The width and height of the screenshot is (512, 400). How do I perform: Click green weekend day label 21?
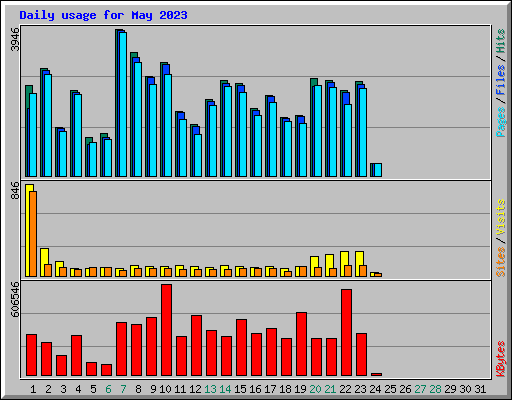330,389
